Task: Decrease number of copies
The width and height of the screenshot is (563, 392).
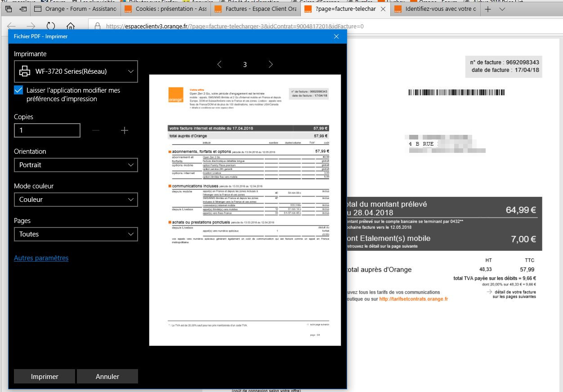Action: point(96,130)
